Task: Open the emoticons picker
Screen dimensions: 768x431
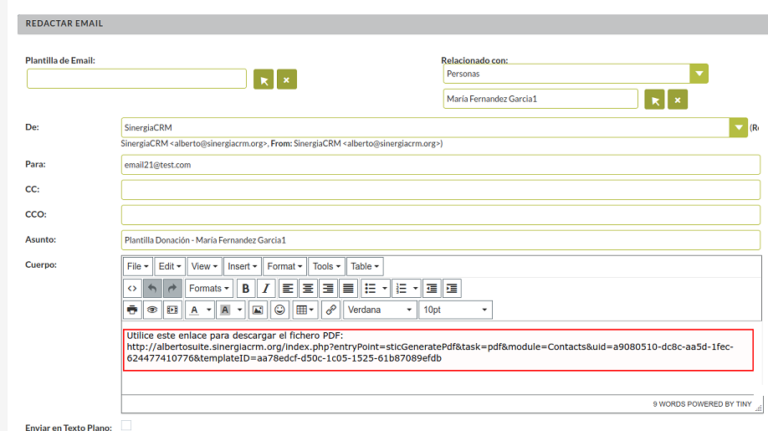Action: click(x=280, y=310)
